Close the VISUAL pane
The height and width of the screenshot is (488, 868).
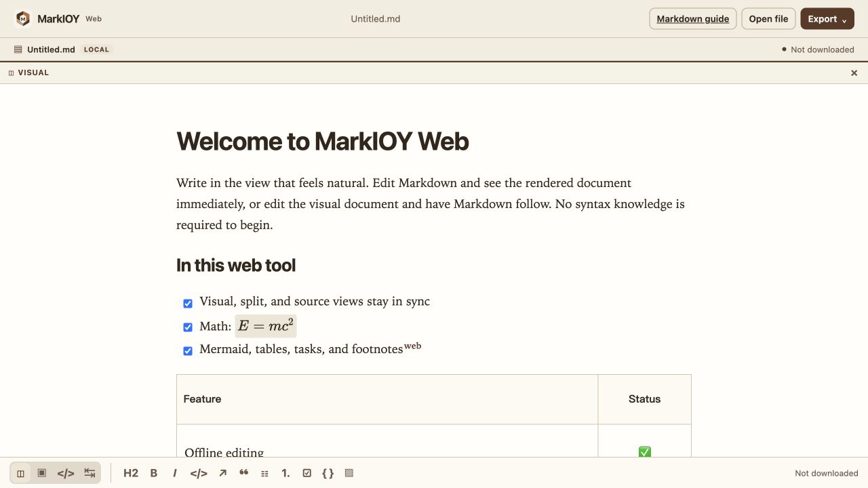click(x=854, y=73)
